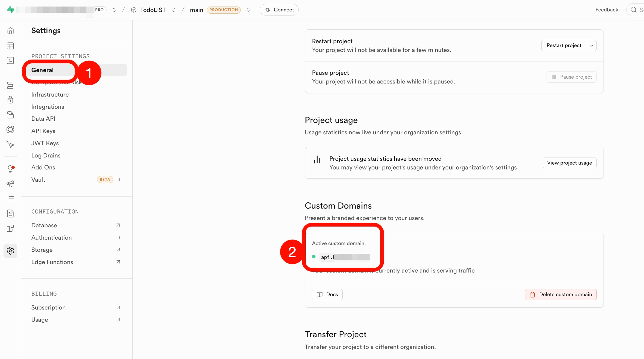
Task: Click the Supabase logo icon
Action: pos(11,10)
